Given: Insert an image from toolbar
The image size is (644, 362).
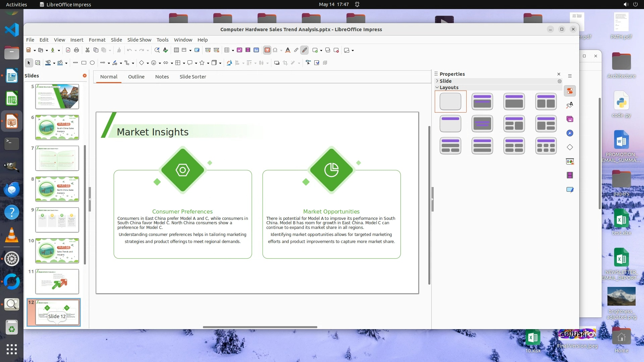Looking at the screenshot, I should 239,50.
